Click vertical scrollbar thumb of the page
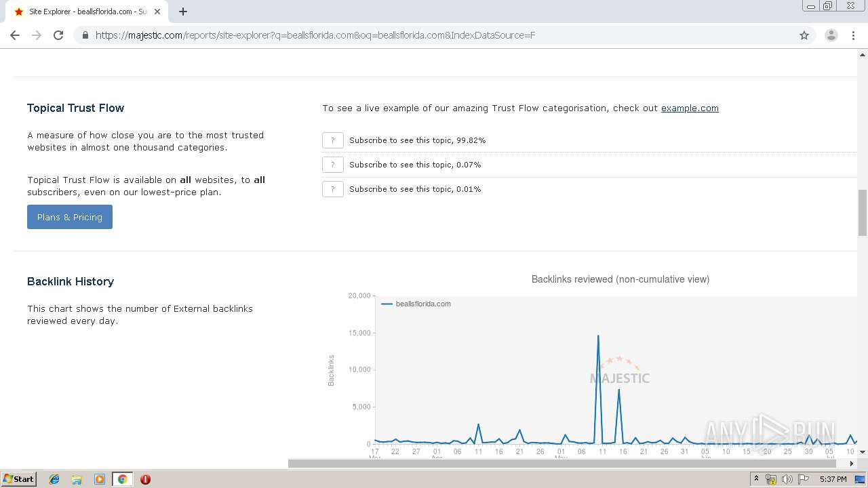 coord(863,213)
